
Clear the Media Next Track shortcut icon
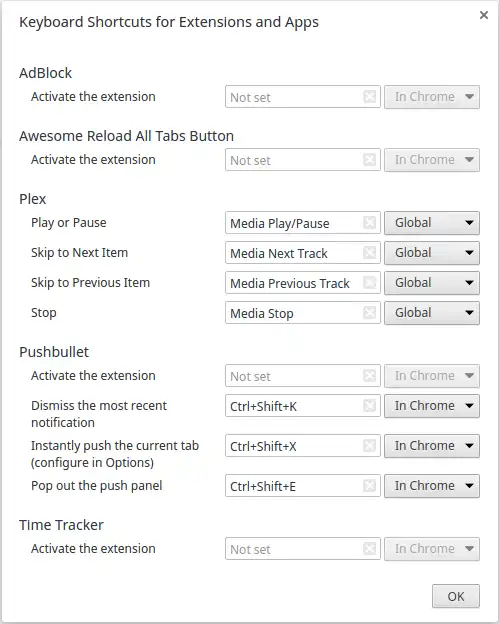coord(370,253)
